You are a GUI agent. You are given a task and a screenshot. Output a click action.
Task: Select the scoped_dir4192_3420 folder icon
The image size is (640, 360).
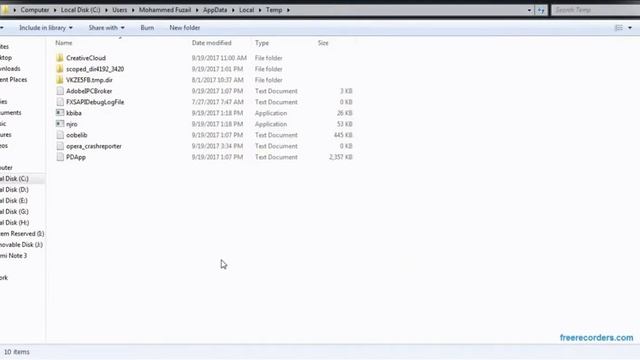(60, 69)
